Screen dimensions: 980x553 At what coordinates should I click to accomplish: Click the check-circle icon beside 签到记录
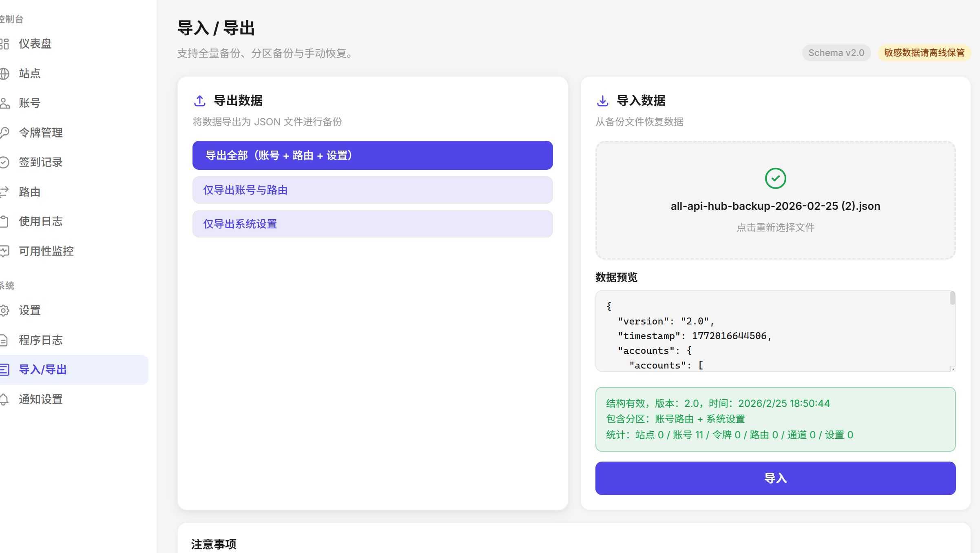pyautogui.click(x=4, y=162)
